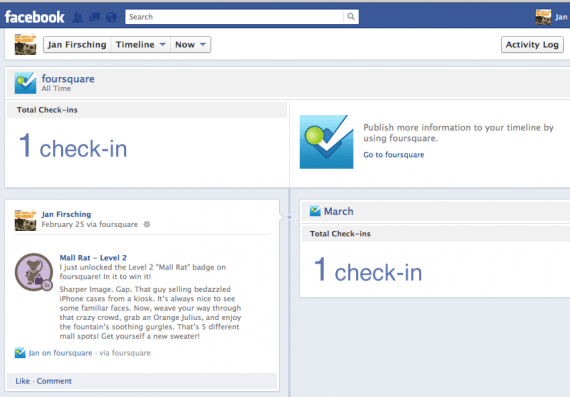Open Jan Firsching post author link
Image resolution: width=570 pixels, height=397 pixels.
(x=66, y=214)
